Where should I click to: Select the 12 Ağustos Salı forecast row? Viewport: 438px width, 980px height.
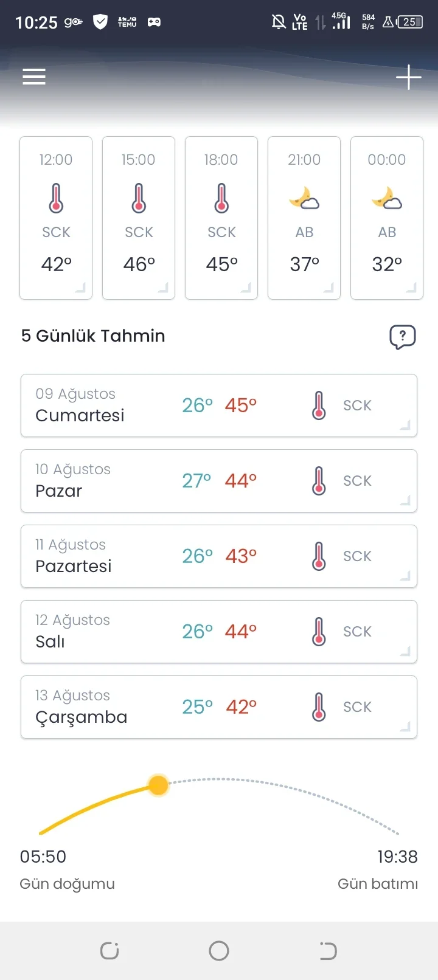219,632
